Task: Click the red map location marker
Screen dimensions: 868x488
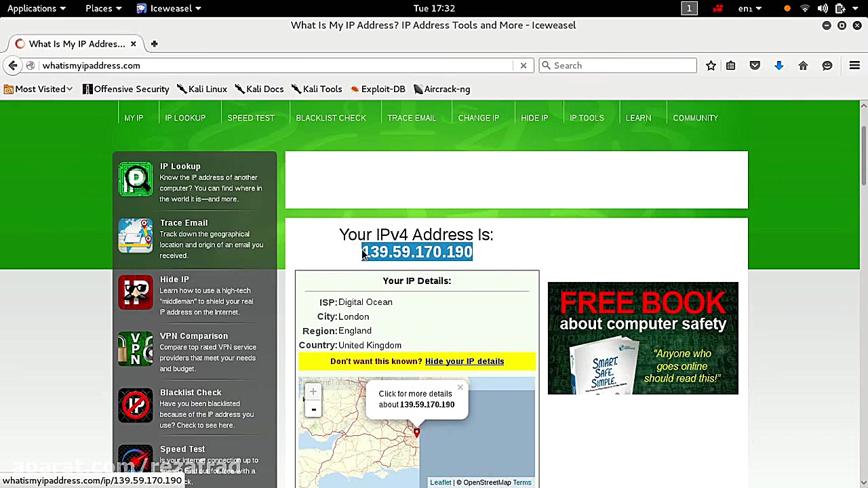Action: pos(416,432)
